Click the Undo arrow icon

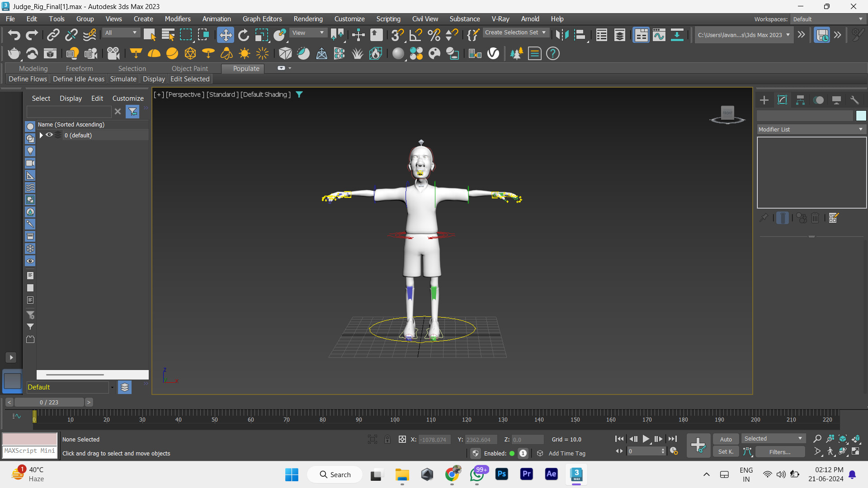tap(14, 35)
